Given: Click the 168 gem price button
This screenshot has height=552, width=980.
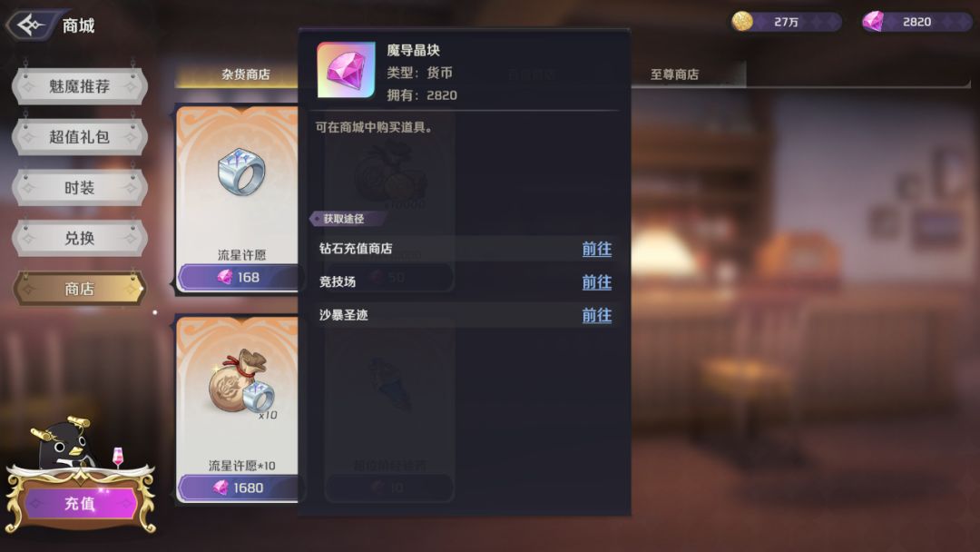Looking at the screenshot, I should coord(238,277).
